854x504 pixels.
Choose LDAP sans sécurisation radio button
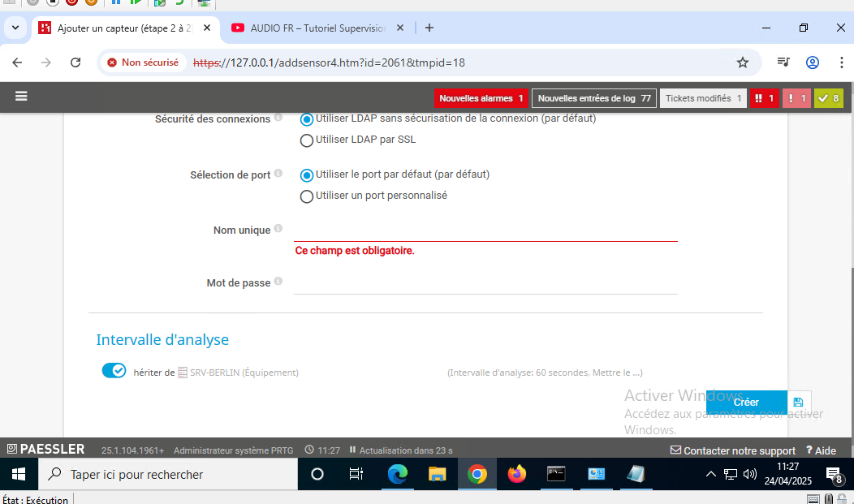(x=307, y=119)
